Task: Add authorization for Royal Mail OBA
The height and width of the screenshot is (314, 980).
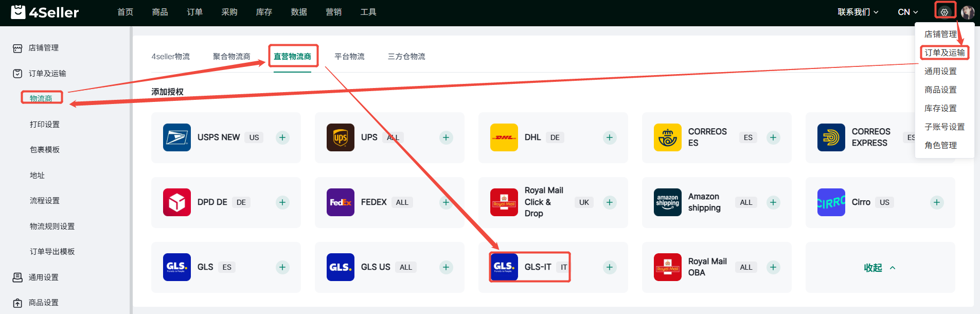Action: (773, 267)
